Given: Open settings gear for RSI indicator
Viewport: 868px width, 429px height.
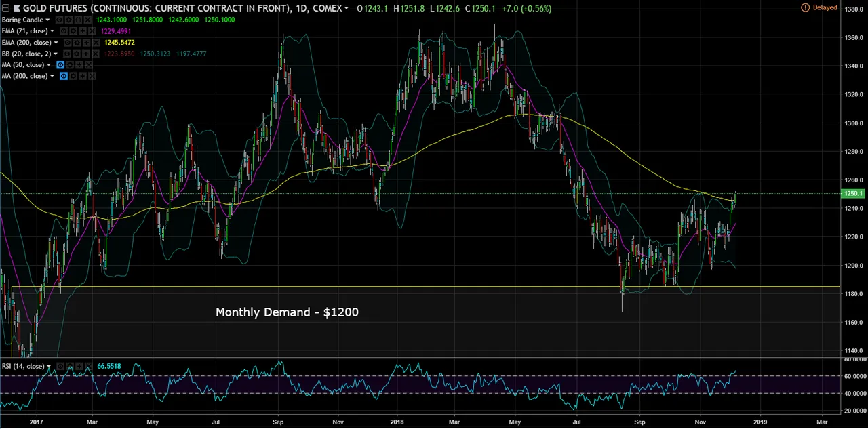Looking at the screenshot, I should tap(68, 367).
